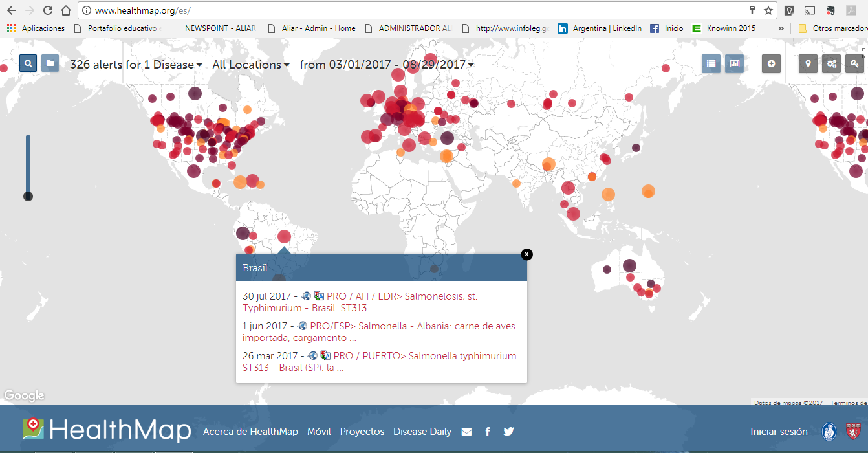
Task: Expand the '326 alerts for 1 Disease' dropdown
Action: [136, 65]
